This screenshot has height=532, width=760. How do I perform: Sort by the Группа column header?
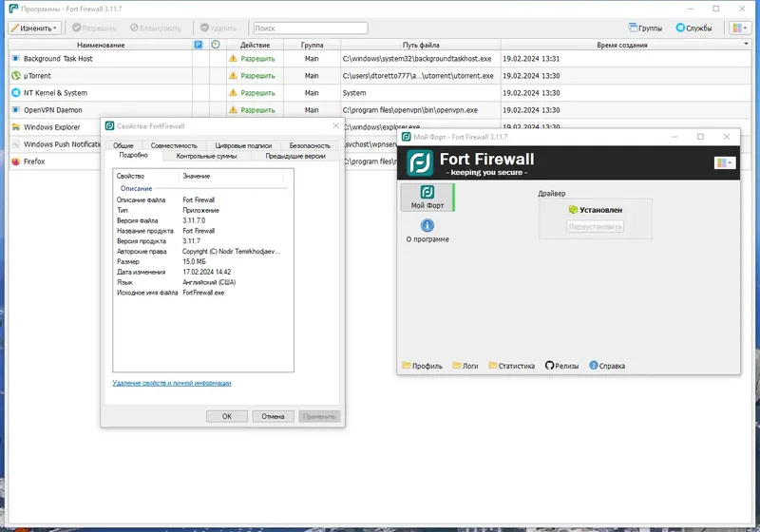pos(312,45)
